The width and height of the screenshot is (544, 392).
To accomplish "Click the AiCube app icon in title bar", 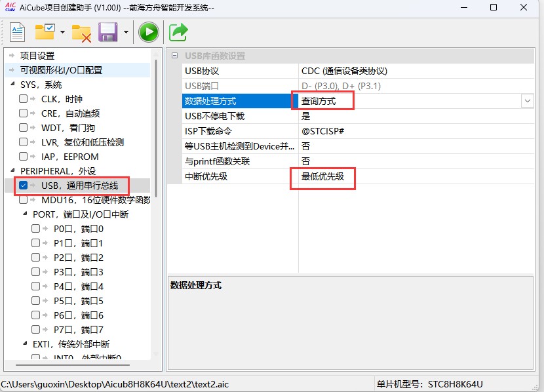I will (10, 7).
